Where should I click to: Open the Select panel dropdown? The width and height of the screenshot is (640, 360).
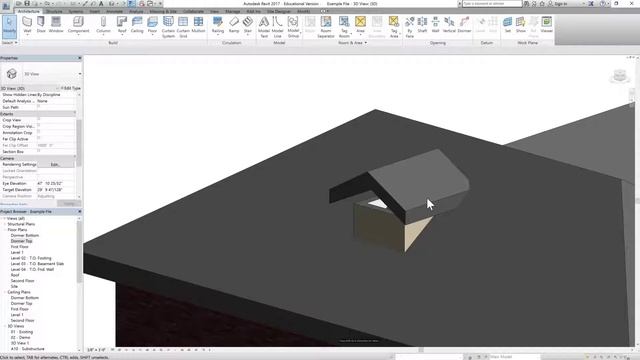[x=9, y=42]
